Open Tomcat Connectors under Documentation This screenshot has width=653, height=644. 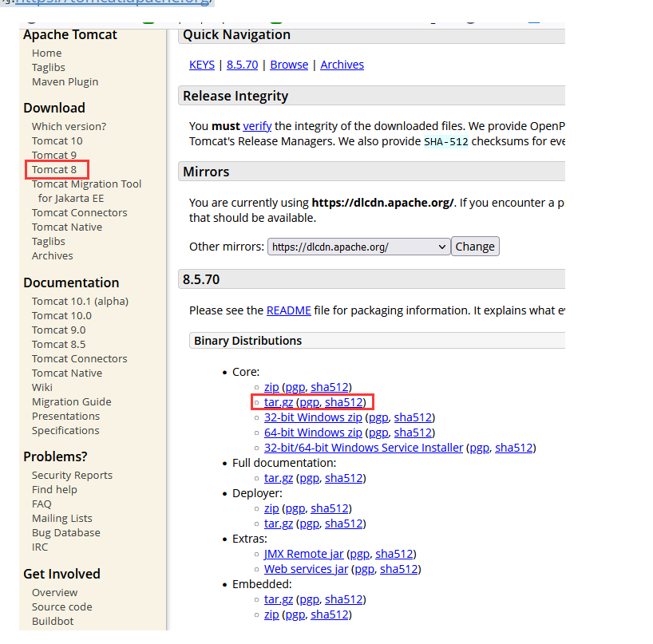80,359
